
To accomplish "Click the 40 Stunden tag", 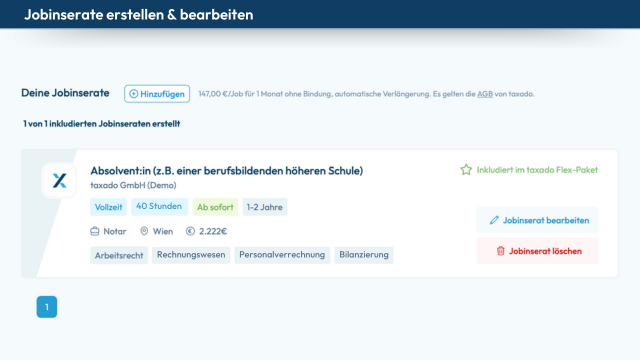I will point(159,207).
